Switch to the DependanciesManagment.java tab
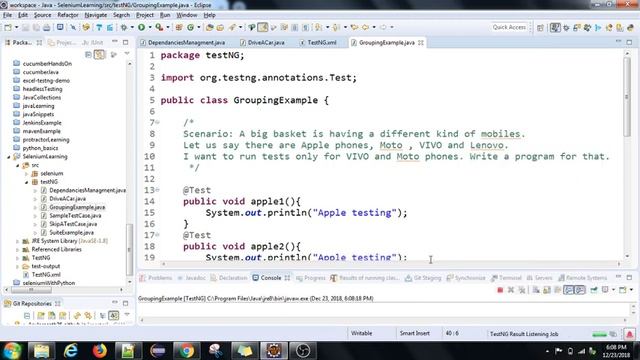 (x=182, y=42)
